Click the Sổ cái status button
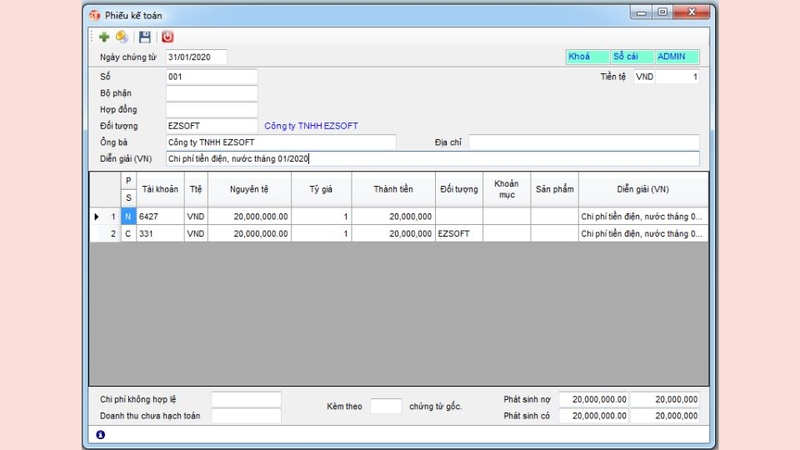 tap(631, 57)
